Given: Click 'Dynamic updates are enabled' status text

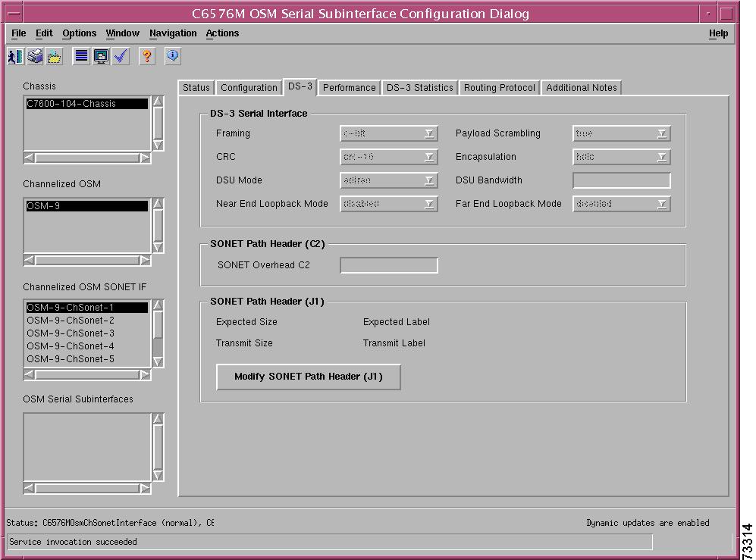Looking at the screenshot, I should [648, 523].
